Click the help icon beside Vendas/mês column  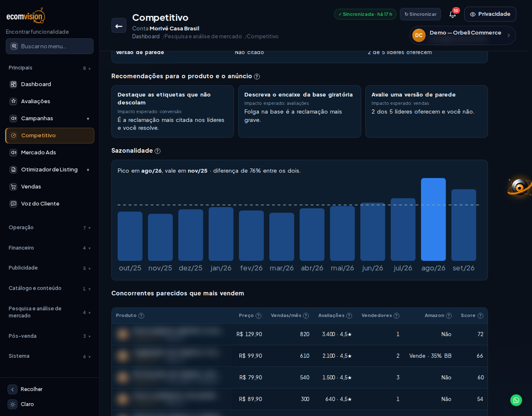[306, 316]
